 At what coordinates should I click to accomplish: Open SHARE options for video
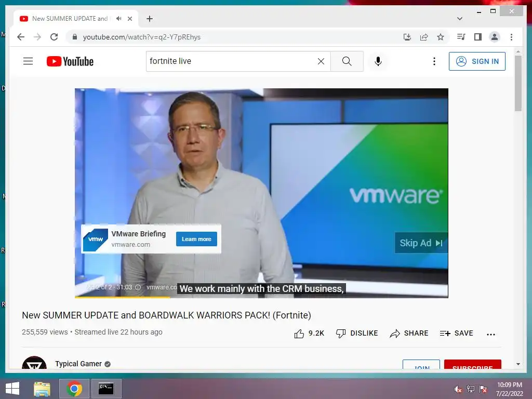click(409, 334)
